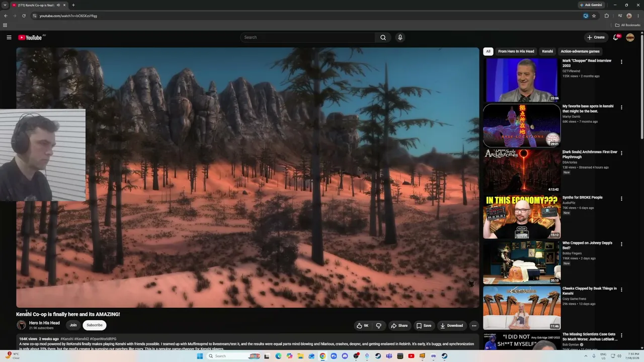Dislike the video with thumbs down
Screen dimensions: 644x362
point(379,325)
